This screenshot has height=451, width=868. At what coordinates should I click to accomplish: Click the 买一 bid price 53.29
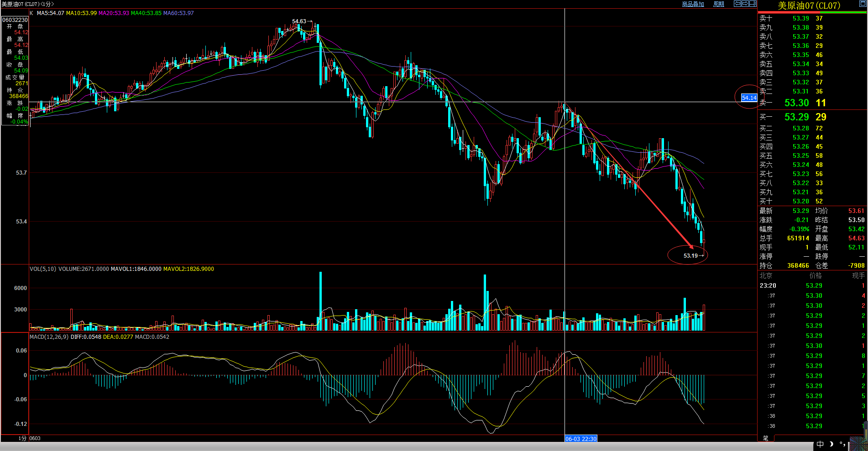[x=796, y=117]
